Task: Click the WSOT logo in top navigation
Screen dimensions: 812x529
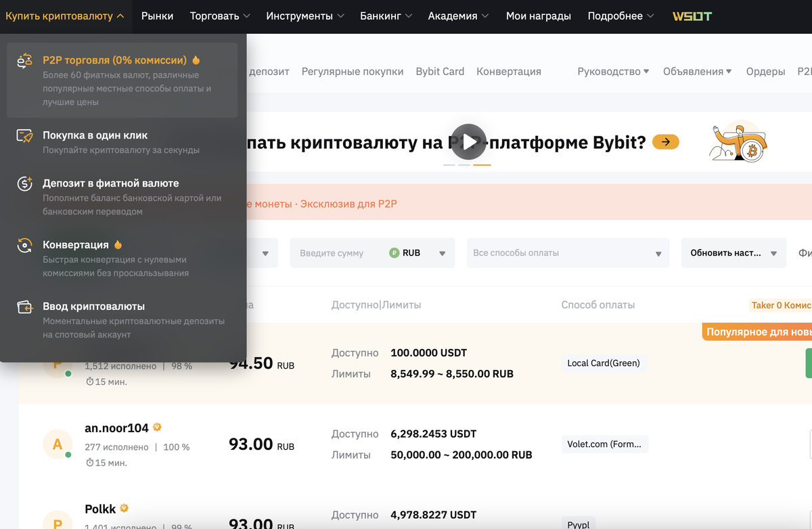Action: [692, 16]
